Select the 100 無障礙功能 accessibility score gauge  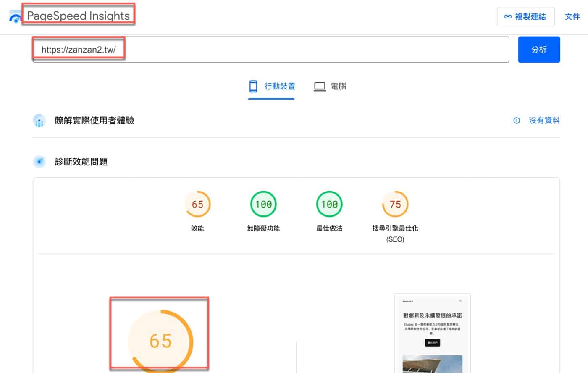(x=263, y=204)
